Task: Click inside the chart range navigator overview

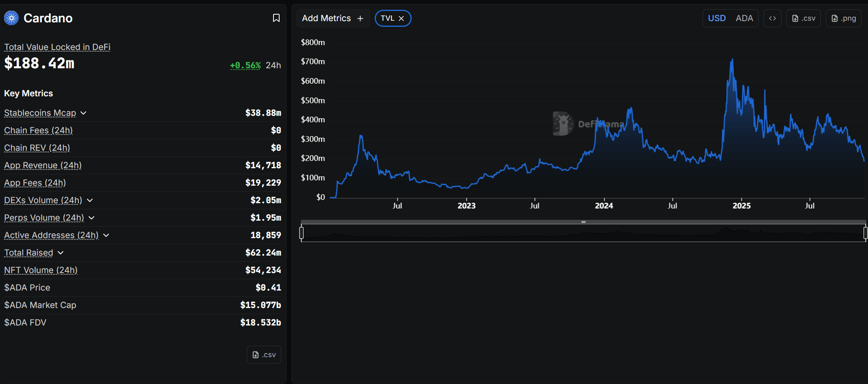Action: (x=584, y=233)
